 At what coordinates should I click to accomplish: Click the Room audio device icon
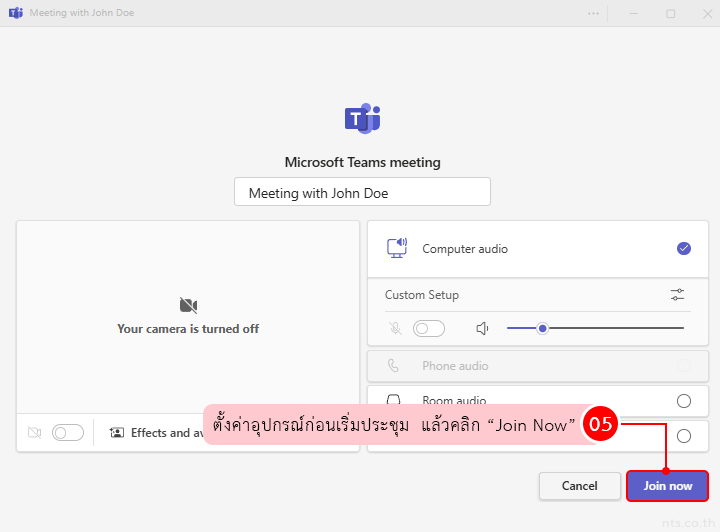pyautogui.click(x=394, y=399)
